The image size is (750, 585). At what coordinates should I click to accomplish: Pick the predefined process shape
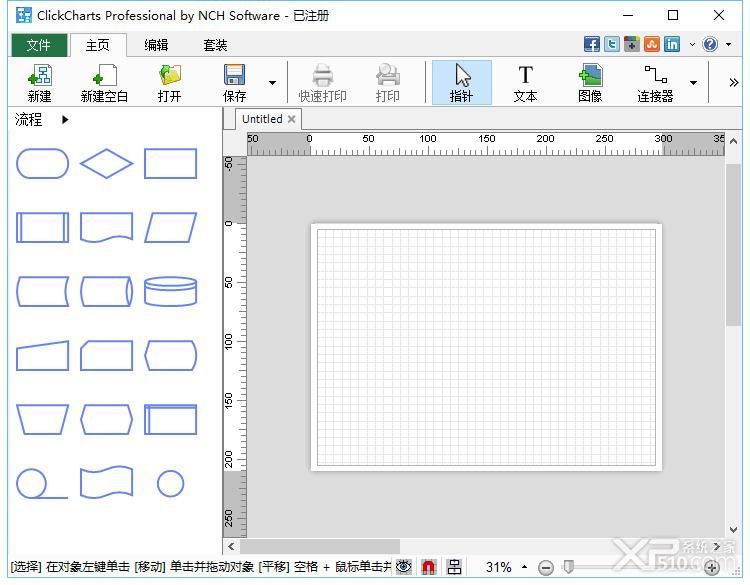coord(43,228)
